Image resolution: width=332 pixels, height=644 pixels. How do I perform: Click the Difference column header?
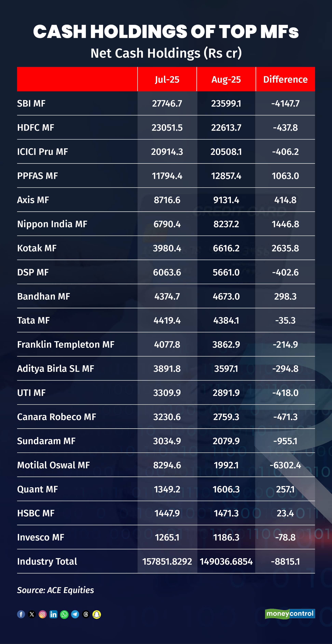(x=285, y=79)
